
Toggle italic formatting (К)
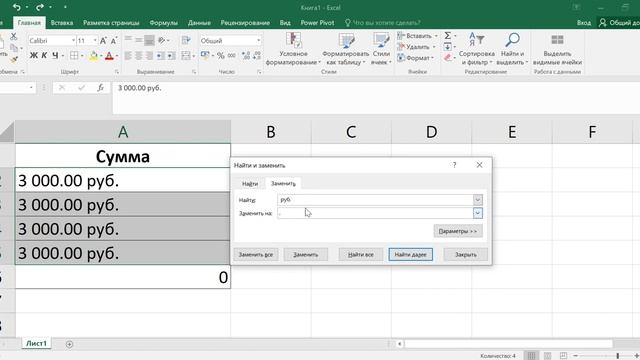click(x=44, y=56)
